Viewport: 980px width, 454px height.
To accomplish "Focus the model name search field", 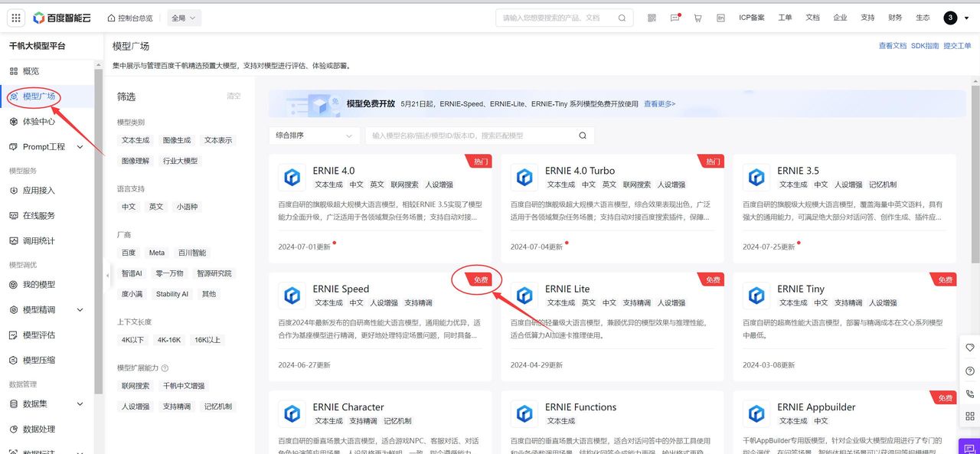I will pyautogui.click(x=480, y=136).
